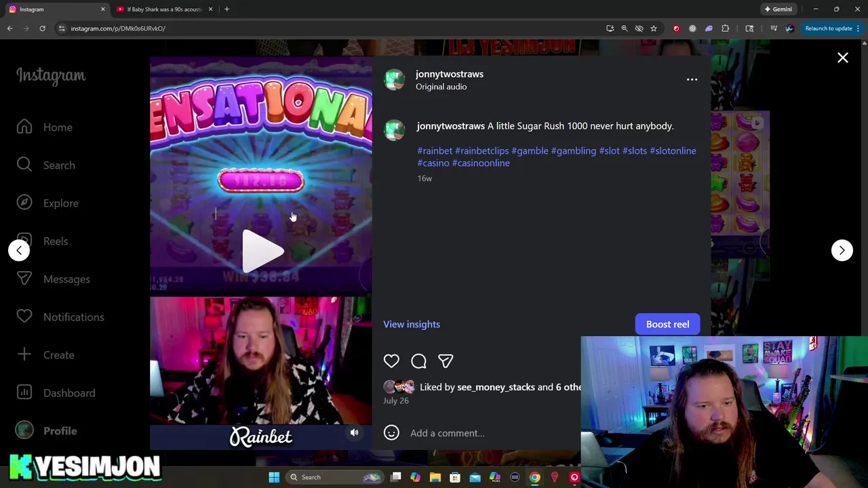The height and width of the screenshot is (488, 868).
Task: Toggle the reel's audio mute icon
Action: coord(354,432)
